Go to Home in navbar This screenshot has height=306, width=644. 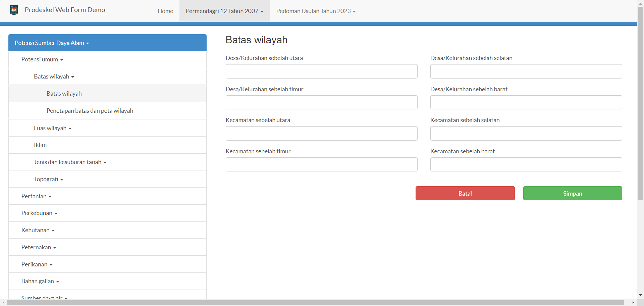point(165,11)
